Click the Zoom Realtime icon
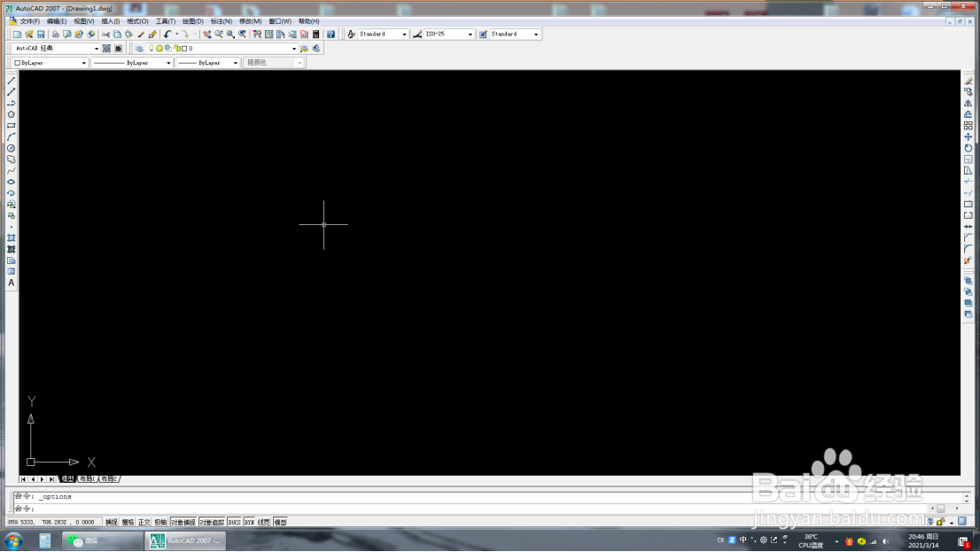The image size is (980, 552). click(x=219, y=35)
